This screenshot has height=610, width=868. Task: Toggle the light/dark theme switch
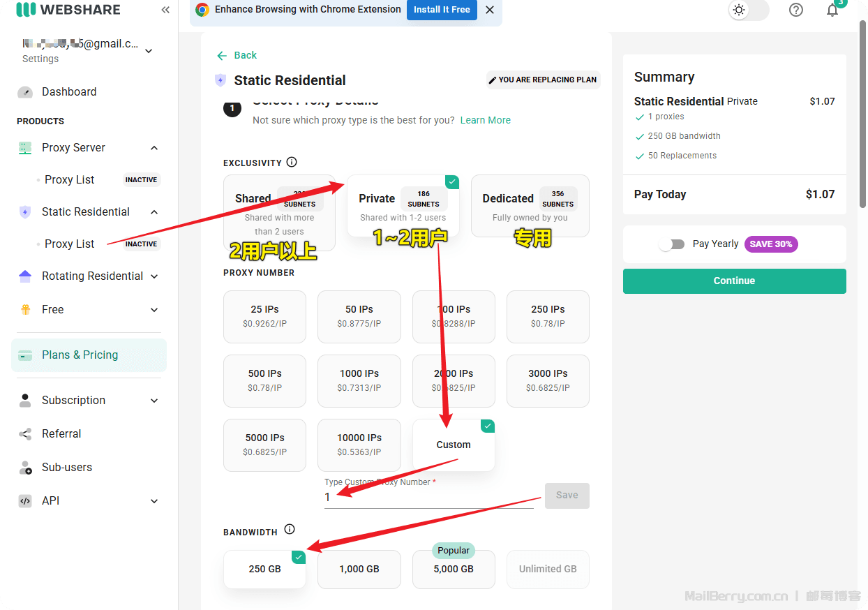(747, 10)
